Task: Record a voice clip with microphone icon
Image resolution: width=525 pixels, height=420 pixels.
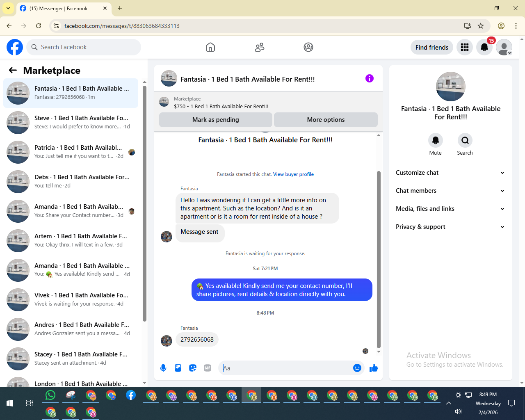Action: coord(163,368)
